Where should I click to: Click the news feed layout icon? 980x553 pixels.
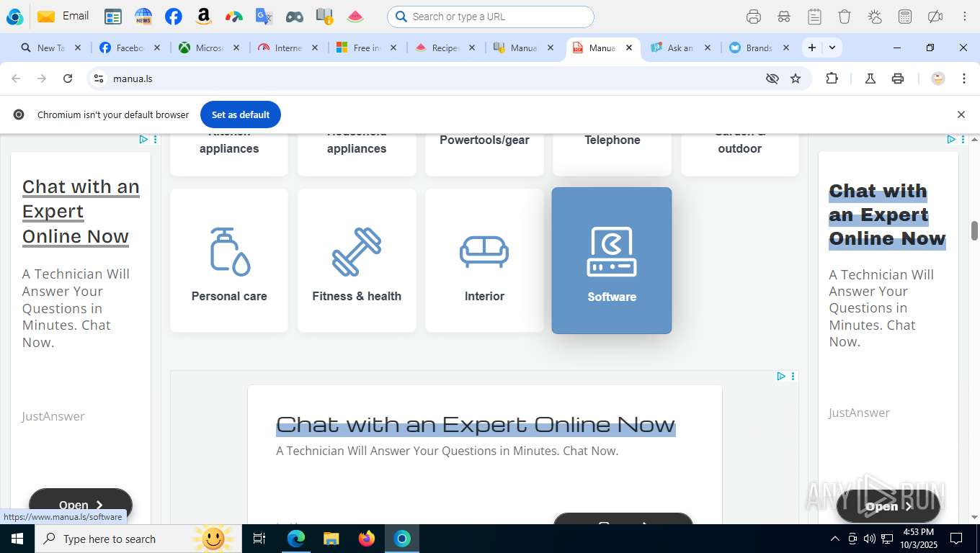[x=113, y=17]
